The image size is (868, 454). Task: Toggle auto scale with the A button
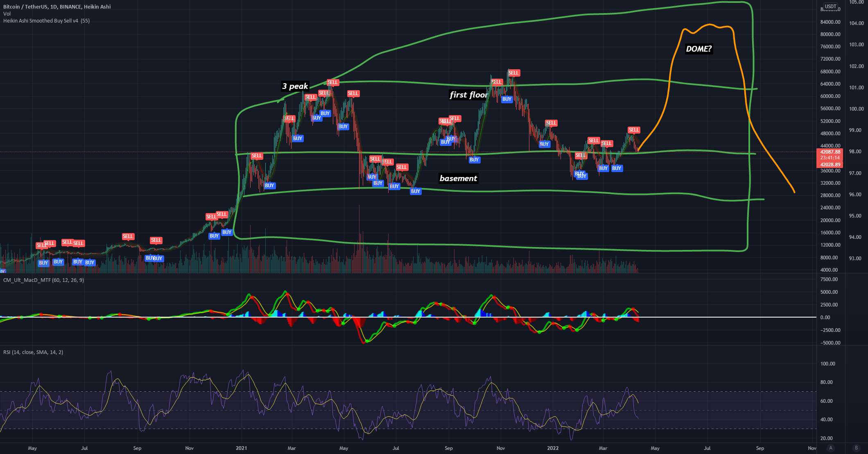tap(830, 448)
